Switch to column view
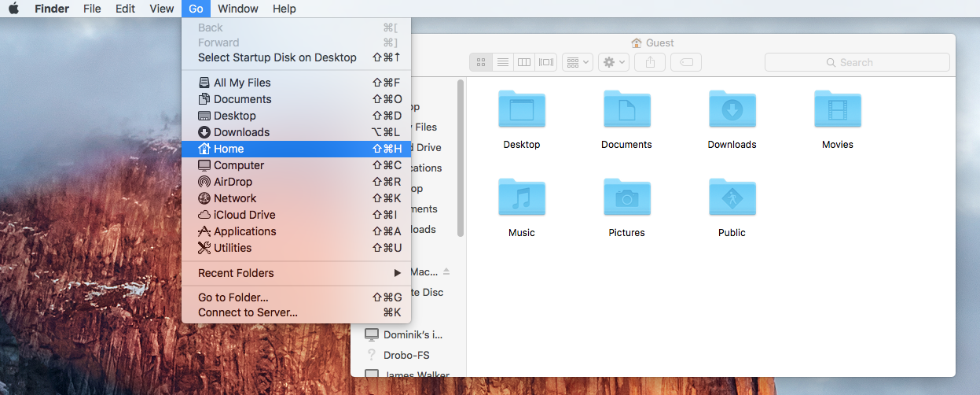Image resolution: width=980 pixels, height=395 pixels. pyautogui.click(x=524, y=62)
